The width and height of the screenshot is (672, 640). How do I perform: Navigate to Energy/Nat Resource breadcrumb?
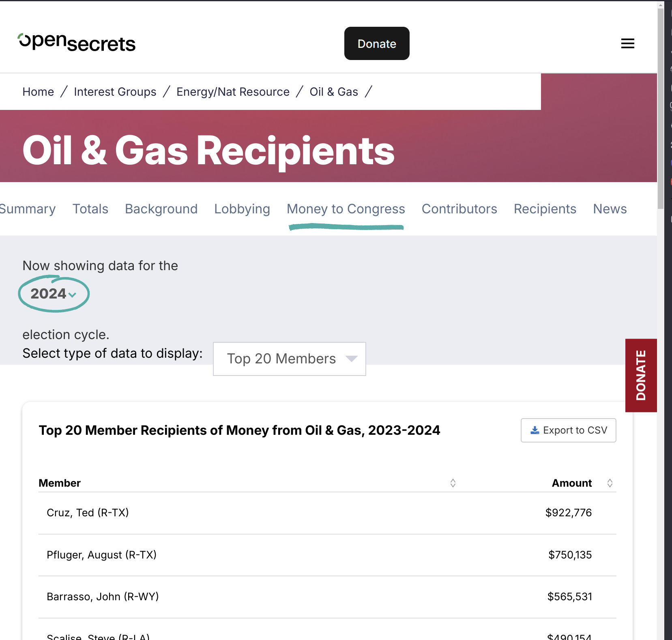[233, 92]
